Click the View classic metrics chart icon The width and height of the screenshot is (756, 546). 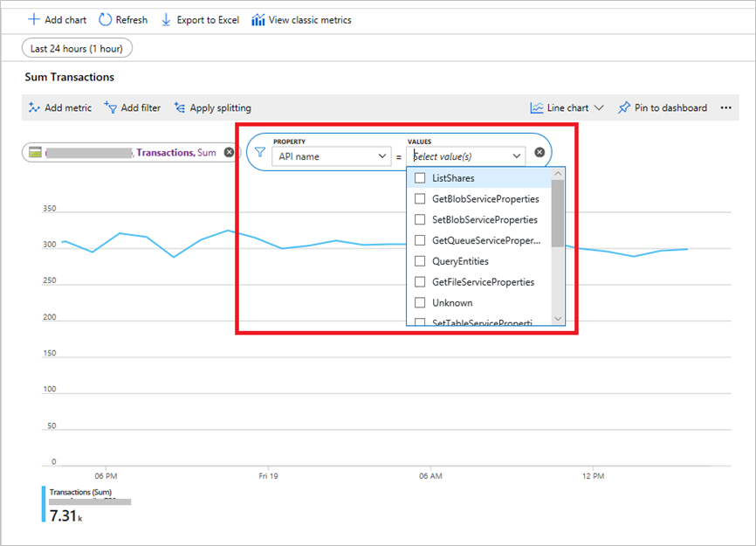point(258,19)
